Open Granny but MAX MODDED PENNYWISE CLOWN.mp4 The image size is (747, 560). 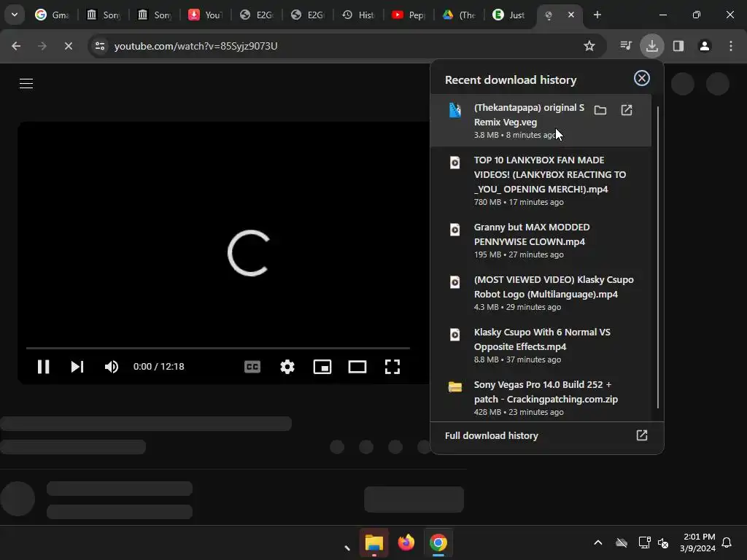[541, 240]
